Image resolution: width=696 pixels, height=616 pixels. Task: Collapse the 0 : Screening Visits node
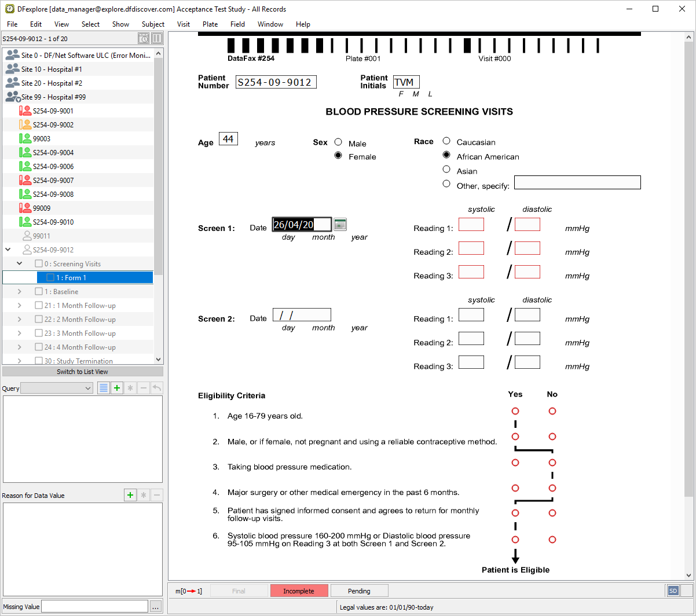[x=20, y=264]
